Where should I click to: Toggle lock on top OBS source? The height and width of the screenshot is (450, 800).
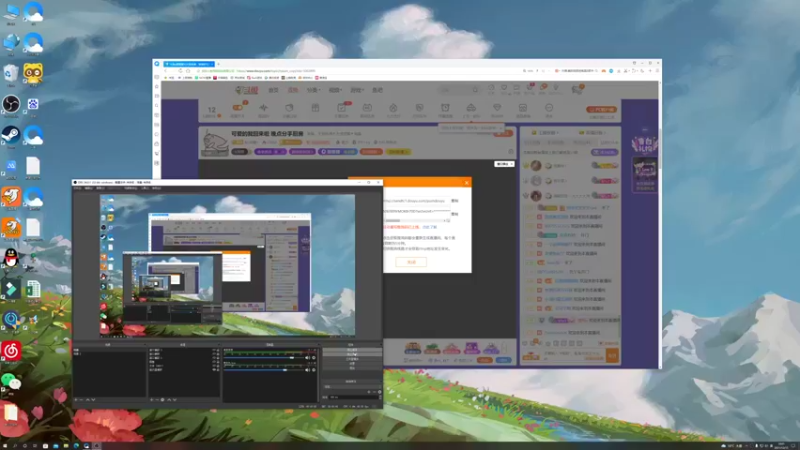[x=218, y=350]
